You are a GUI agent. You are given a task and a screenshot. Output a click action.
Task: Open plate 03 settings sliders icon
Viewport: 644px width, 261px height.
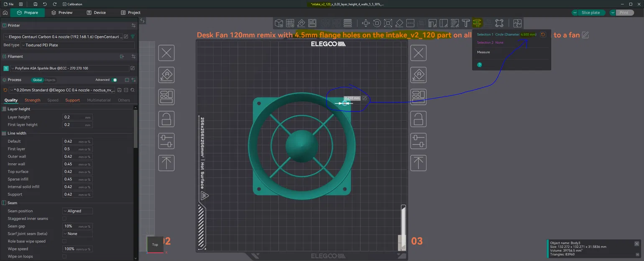[419, 141]
